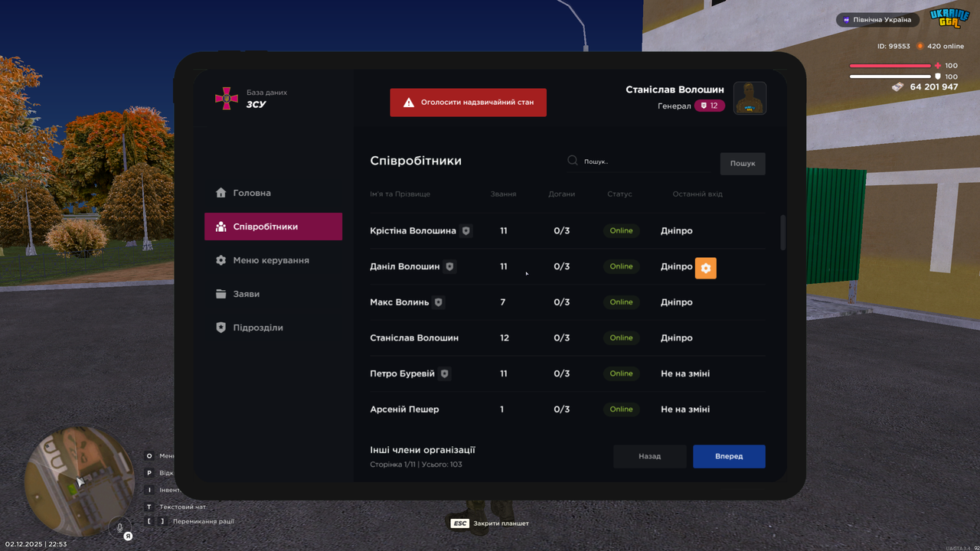Click Текстовий чат hint
980x551 pixels.
tap(182, 507)
